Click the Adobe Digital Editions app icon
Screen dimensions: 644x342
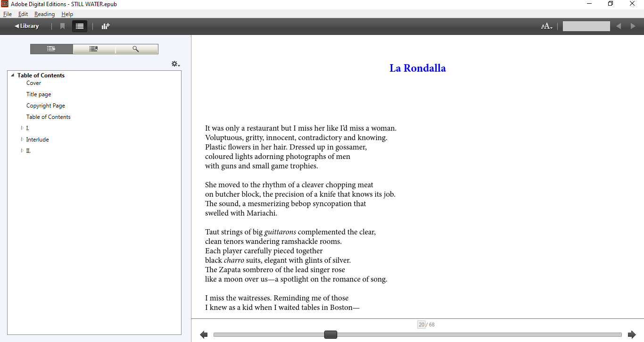[x=5, y=4]
